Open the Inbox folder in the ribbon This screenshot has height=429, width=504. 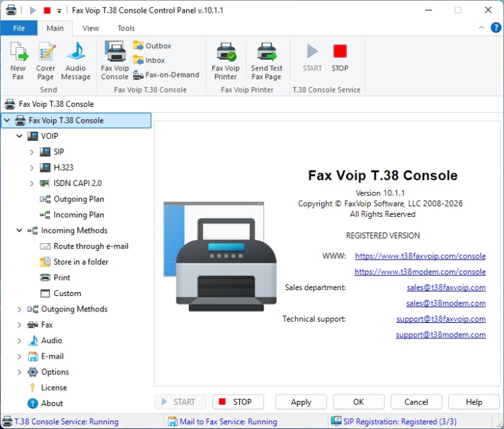point(149,60)
